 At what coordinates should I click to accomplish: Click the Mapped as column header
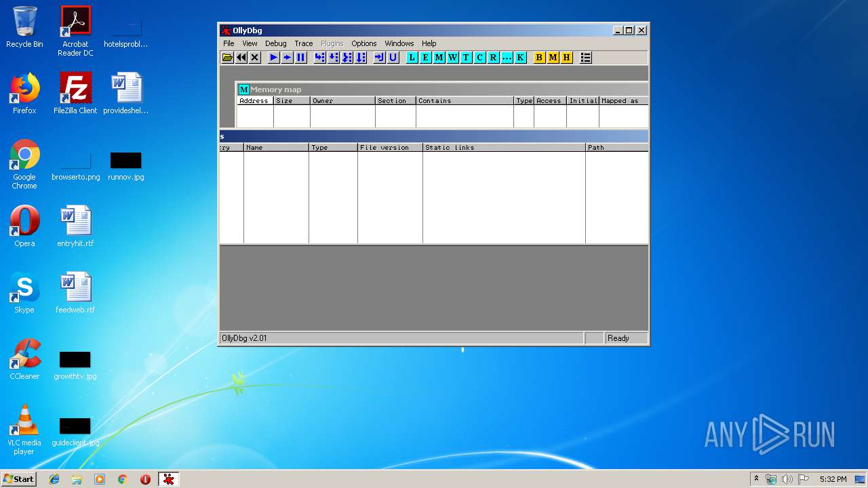(624, 100)
